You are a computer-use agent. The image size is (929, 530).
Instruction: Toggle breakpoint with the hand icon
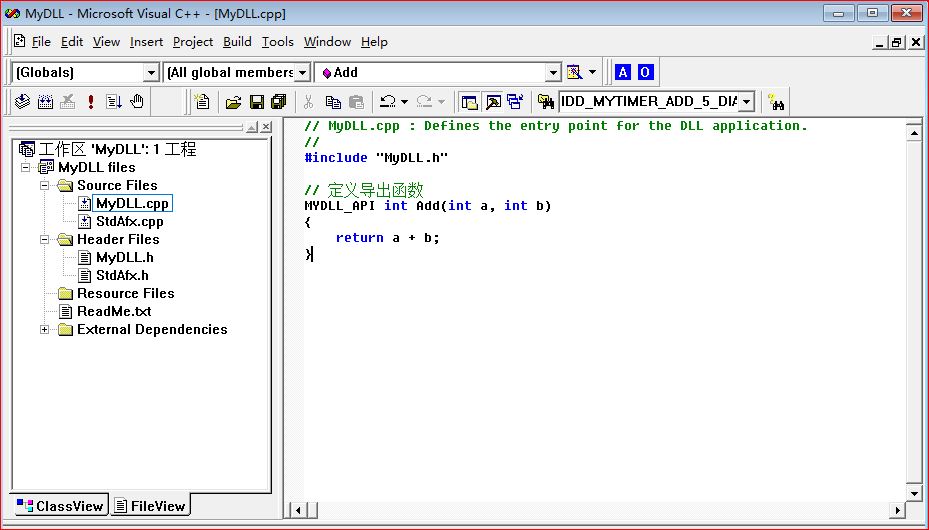[137, 102]
